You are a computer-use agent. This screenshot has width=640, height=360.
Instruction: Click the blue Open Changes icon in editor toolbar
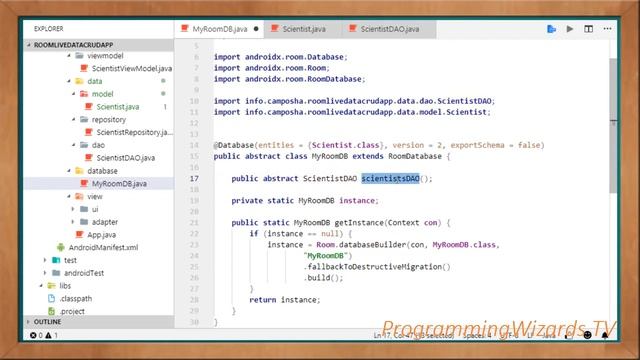coord(551,29)
